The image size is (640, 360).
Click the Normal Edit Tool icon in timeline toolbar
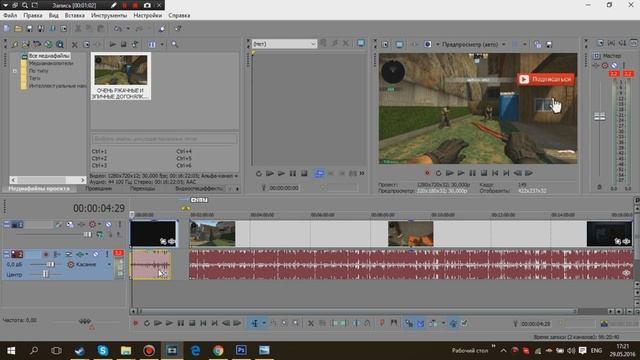pyautogui.click(x=255, y=324)
